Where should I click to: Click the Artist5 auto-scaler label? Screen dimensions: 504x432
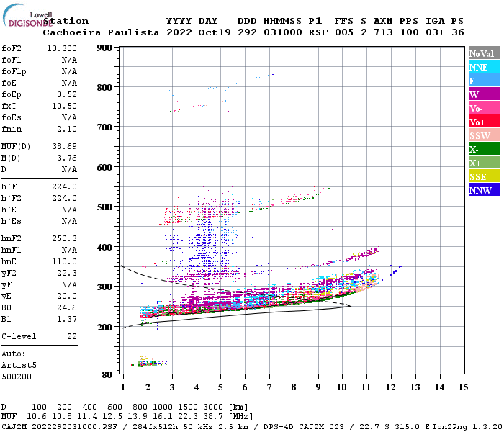point(19,366)
